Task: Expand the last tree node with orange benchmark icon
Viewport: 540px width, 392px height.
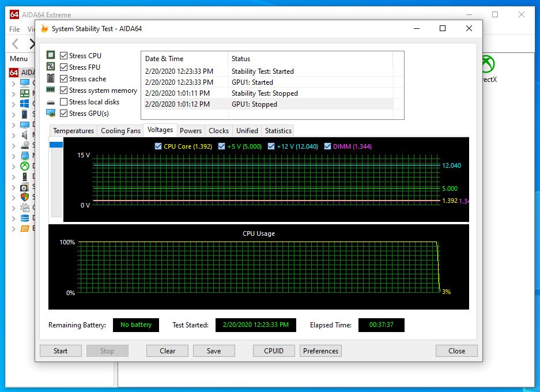Action: [x=14, y=228]
